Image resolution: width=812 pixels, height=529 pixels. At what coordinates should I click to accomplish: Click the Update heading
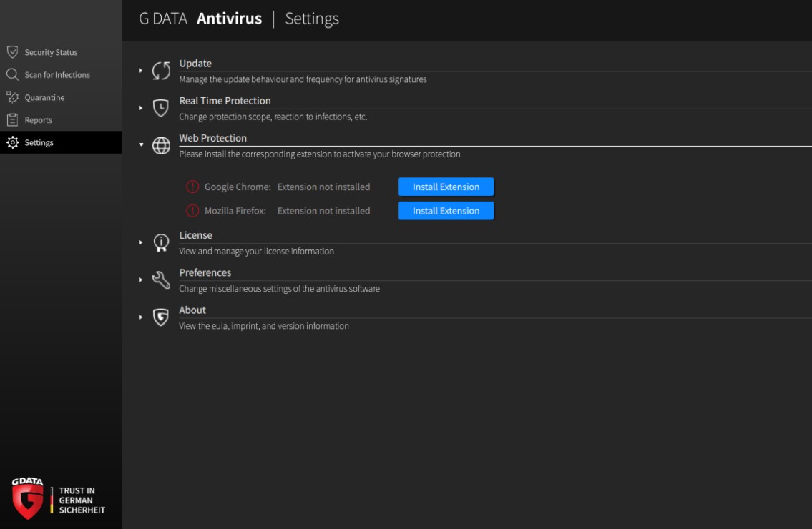[x=195, y=63]
